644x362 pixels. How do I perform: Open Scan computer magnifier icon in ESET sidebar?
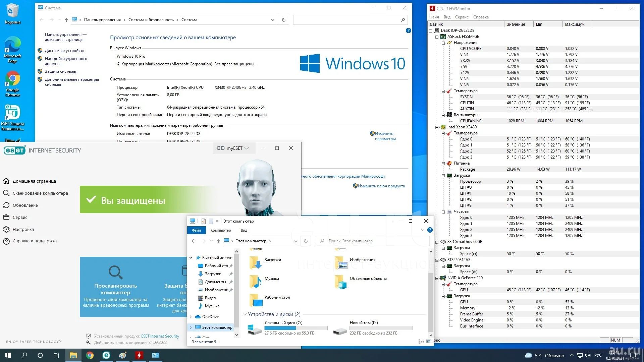click(6, 193)
